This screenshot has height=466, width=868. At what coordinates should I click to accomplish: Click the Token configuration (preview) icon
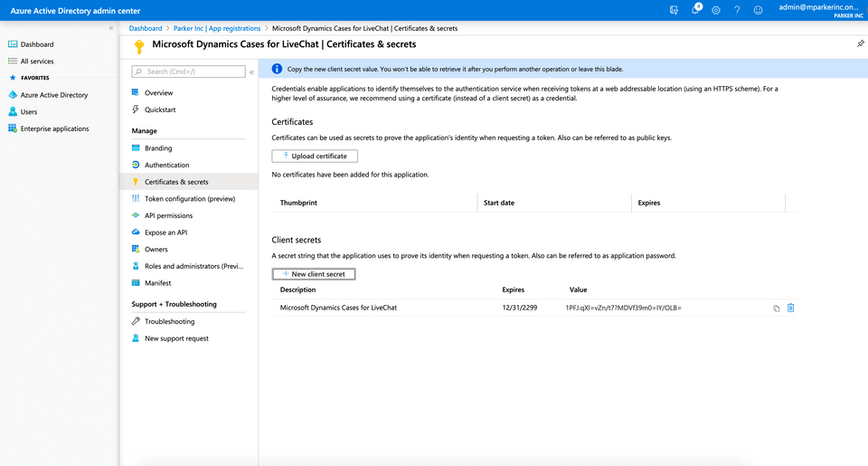(x=136, y=198)
